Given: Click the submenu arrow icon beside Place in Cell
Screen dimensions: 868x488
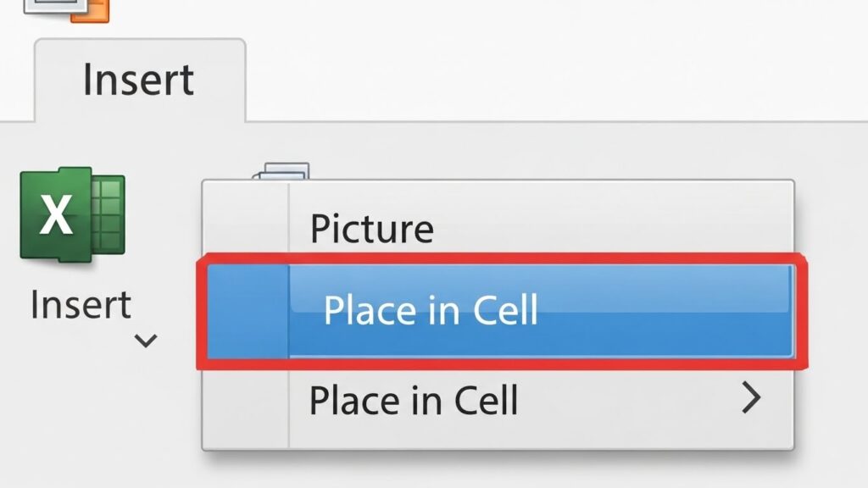Looking at the screenshot, I should point(750,397).
